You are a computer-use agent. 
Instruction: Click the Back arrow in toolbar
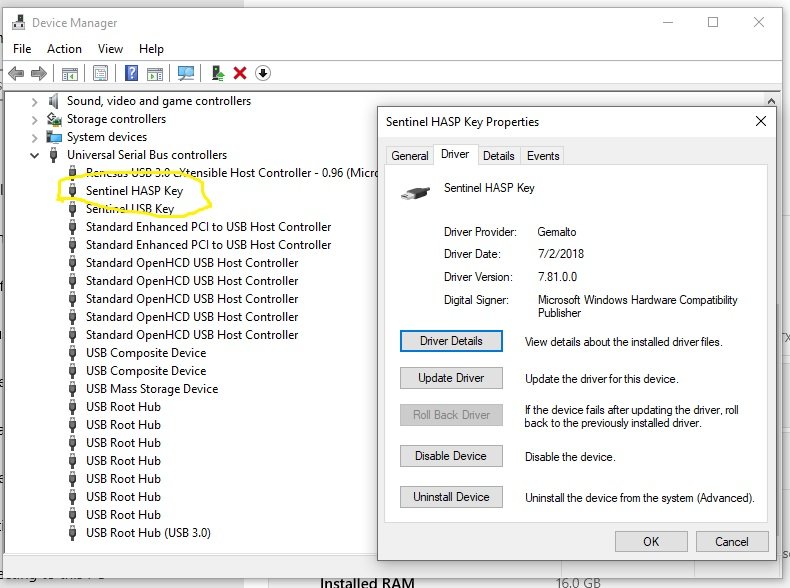click(16, 73)
